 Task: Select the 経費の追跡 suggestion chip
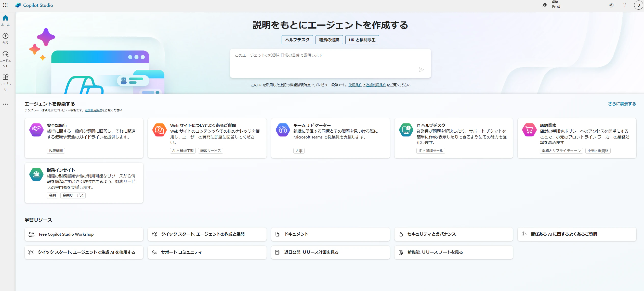click(329, 40)
